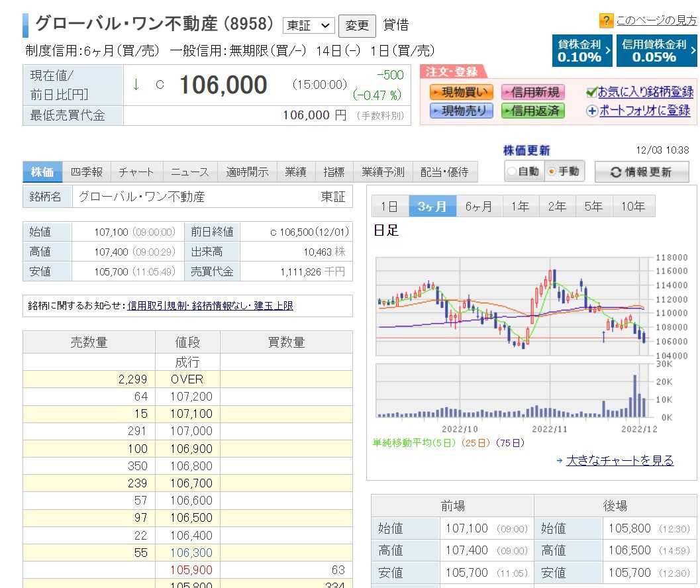Click the blue arrow before 大きなチャートを見る
Image resolution: width=700 pixels, height=588 pixels.
coord(560,460)
